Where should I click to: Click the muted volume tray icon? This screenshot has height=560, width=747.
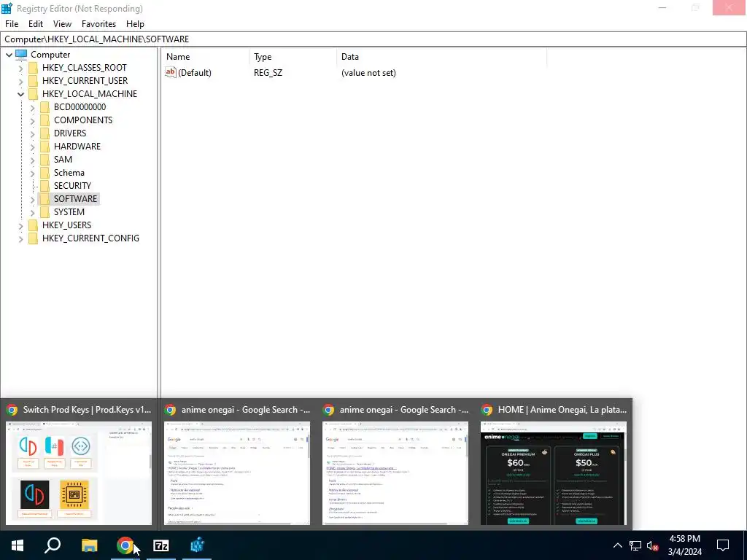tap(652, 545)
